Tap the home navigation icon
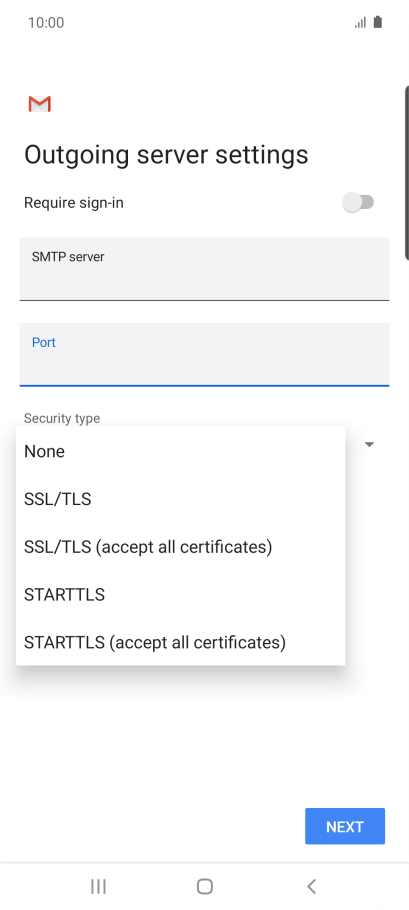This screenshot has height=910, width=409. (x=204, y=886)
